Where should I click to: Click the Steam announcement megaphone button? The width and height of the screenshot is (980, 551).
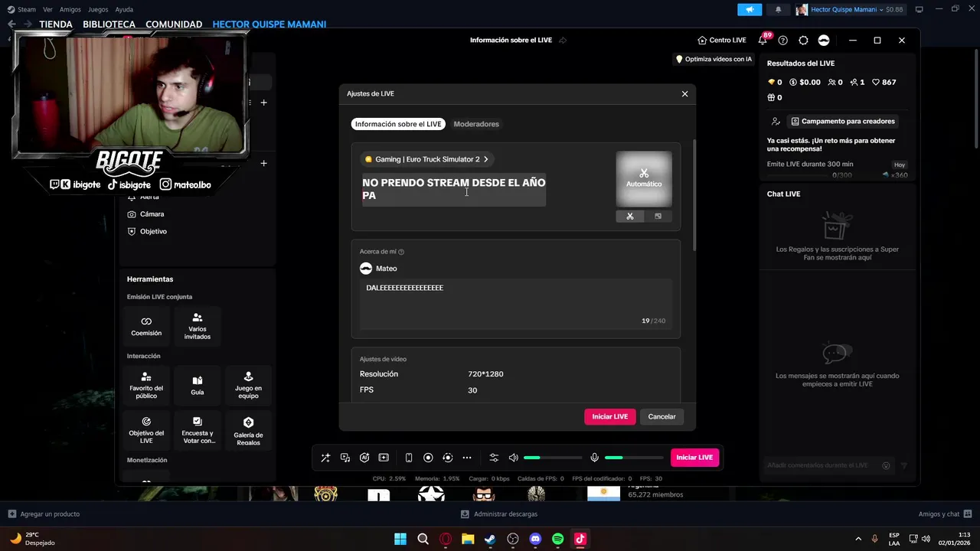750,9
